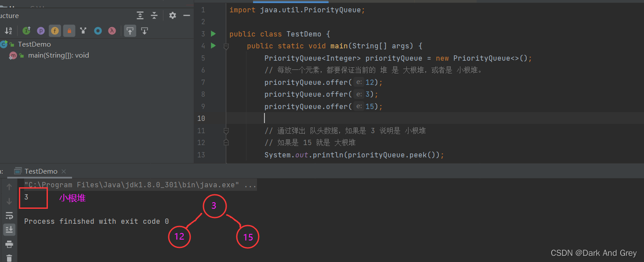Toggle Scroll to End in console
This screenshot has width=644, height=262.
click(9, 229)
